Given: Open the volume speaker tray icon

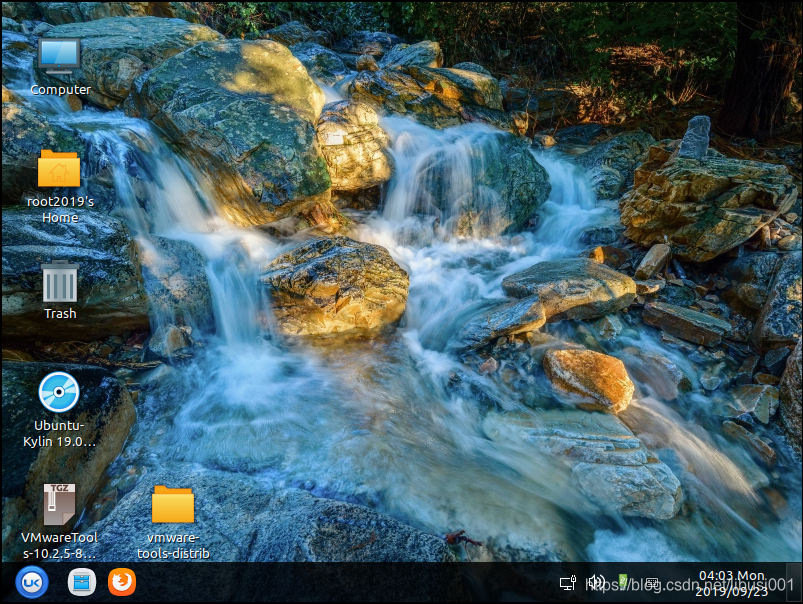Looking at the screenshot, I should point(596,582).
